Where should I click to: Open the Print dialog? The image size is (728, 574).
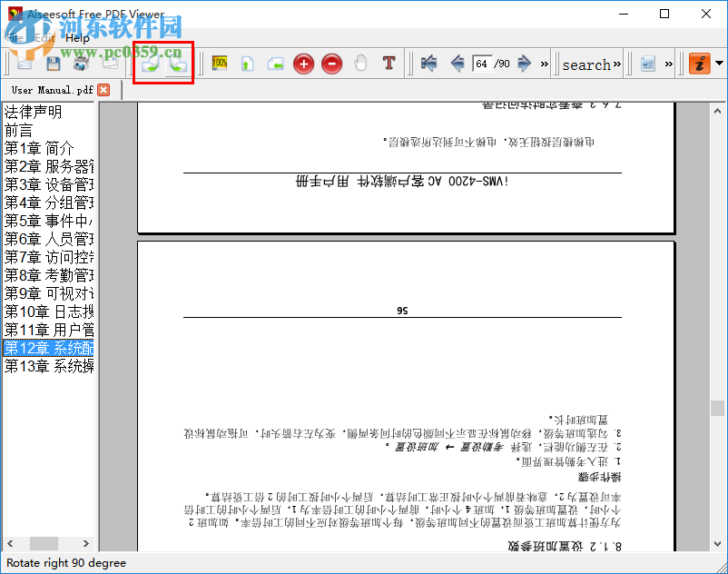[81, 64]
